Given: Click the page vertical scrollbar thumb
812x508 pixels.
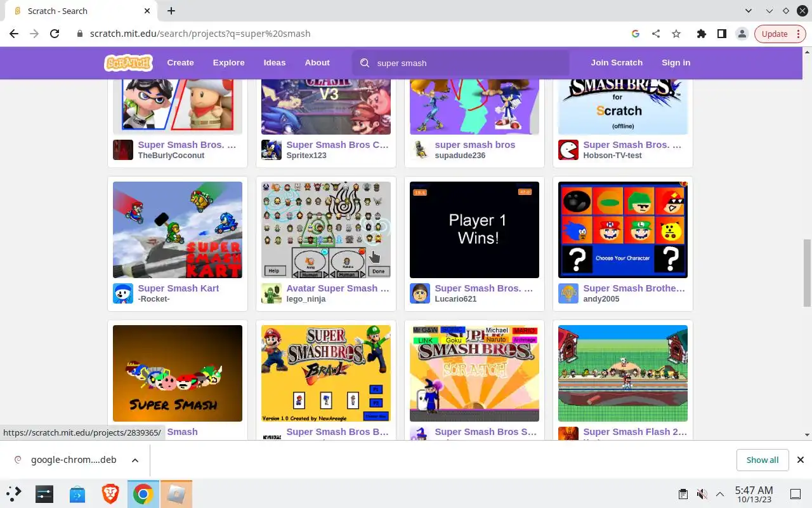Looking at the screenshot, I should point(807,272).
